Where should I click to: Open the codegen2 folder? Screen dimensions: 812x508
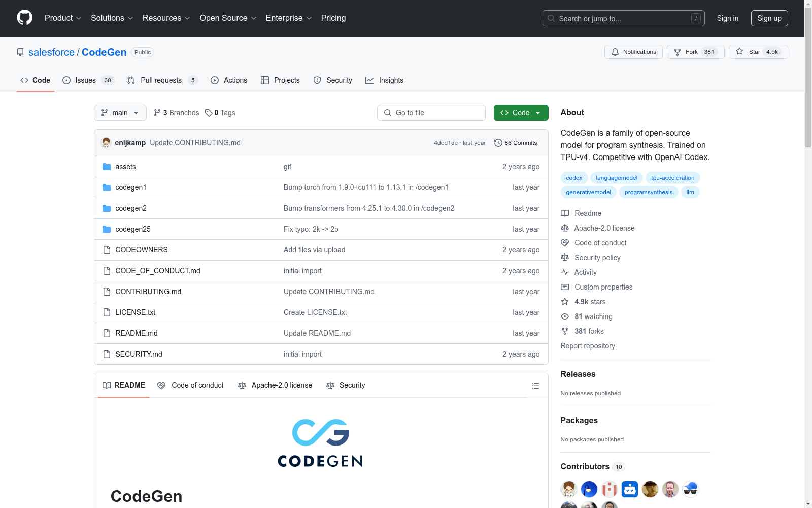130,208
